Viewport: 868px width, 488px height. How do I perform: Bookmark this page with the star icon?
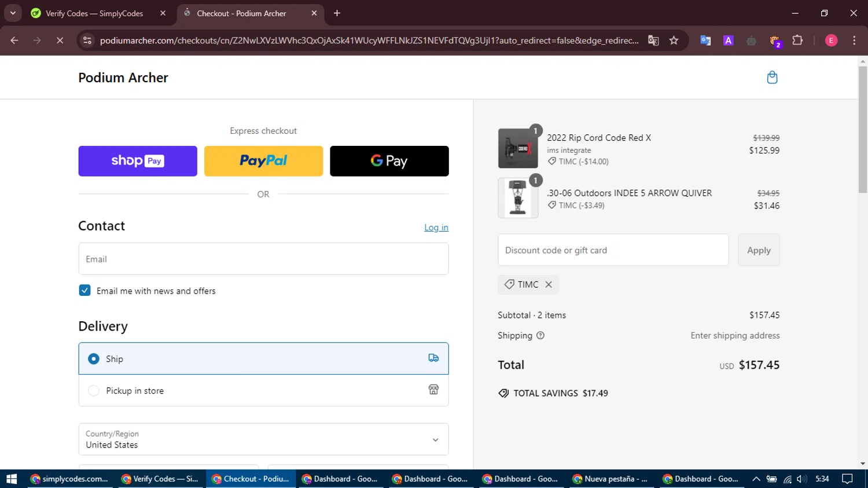pyautogui.click(x=674, y=41)
